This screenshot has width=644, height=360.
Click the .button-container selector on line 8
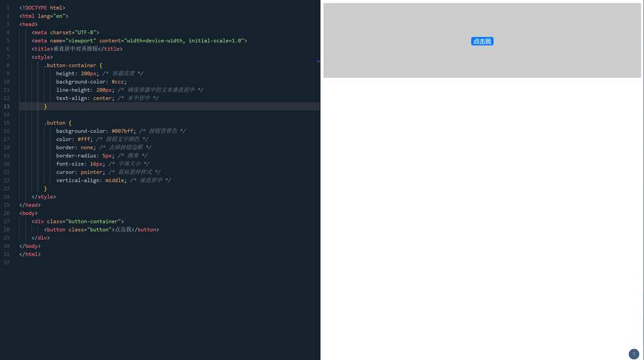[x=70, y=65]
